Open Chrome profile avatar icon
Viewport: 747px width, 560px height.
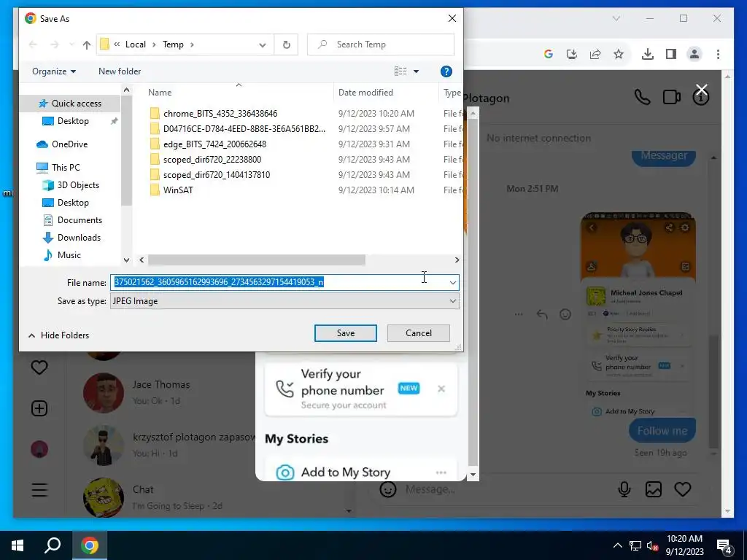pyautogui.click(x=694, y=54)
